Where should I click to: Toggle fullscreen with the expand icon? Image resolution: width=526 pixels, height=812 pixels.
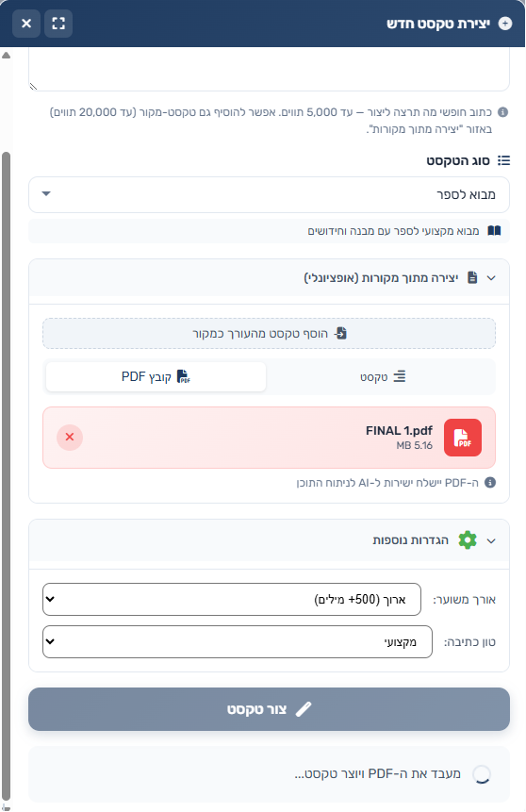pos(58,24)
